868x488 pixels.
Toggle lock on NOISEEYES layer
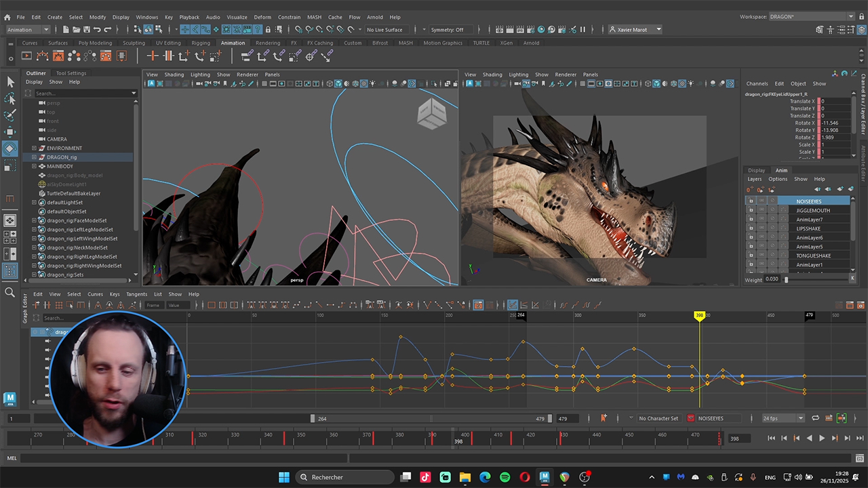tap(751, 201)
